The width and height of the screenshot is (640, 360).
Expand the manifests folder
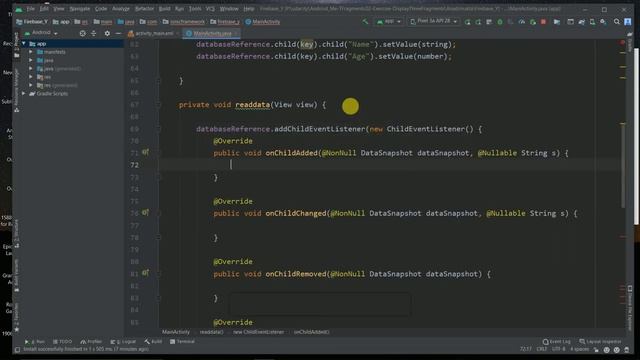(x=31, y=52)
